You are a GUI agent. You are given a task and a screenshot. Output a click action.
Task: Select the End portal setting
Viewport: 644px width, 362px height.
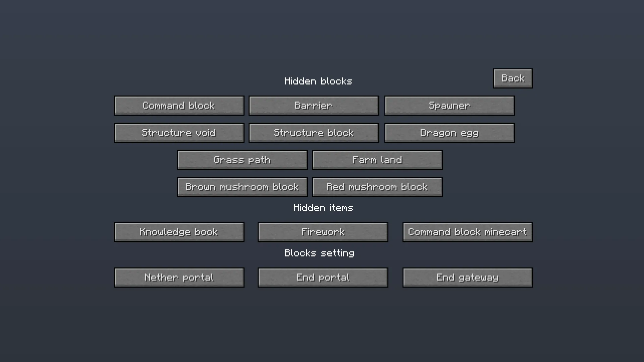(323, 277)
